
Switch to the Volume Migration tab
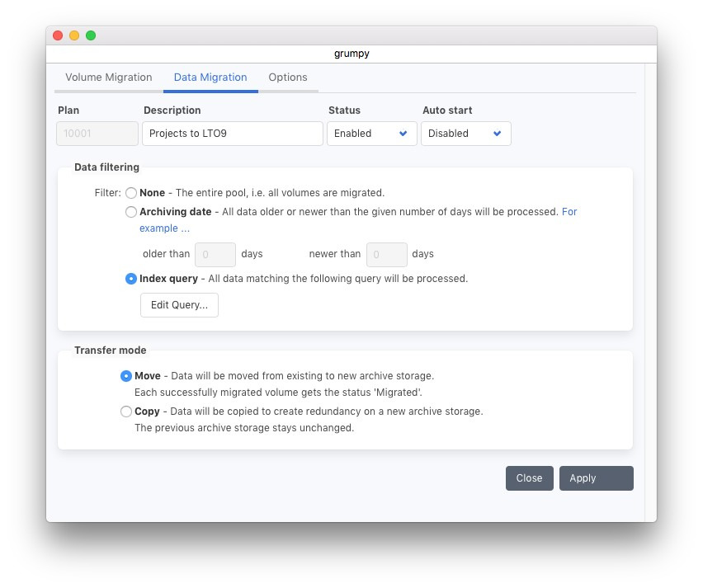point(108,78)
